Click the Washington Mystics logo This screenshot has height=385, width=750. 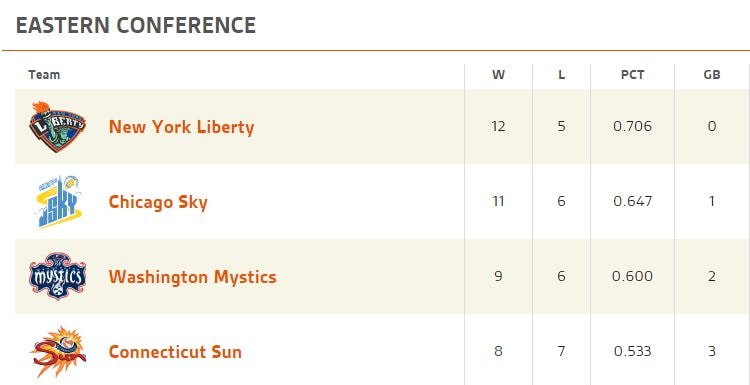[x=57, y=276]
